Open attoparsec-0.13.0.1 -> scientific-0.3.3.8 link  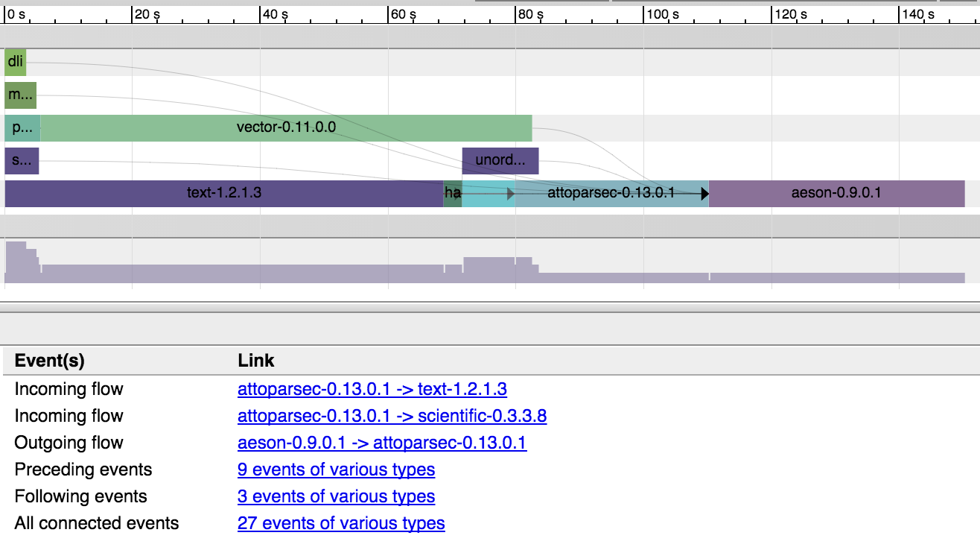pos(392,416)
